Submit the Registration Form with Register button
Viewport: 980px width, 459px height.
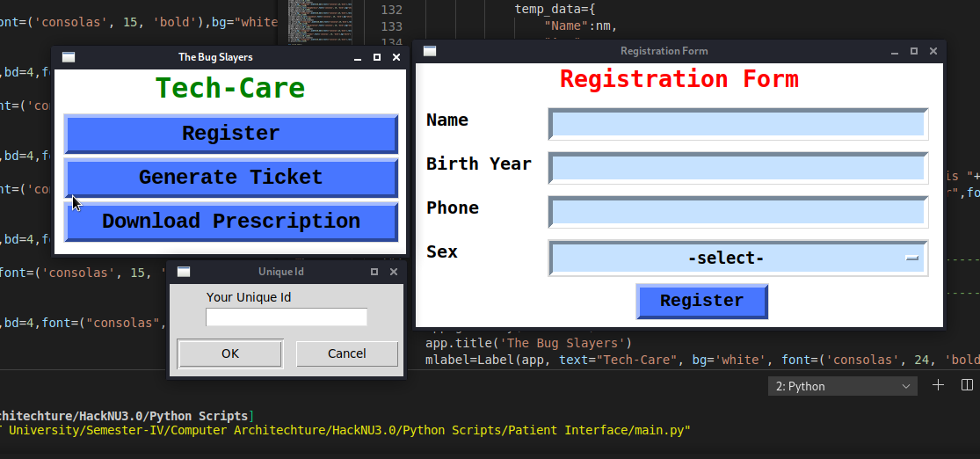click(x=702, y=301)
